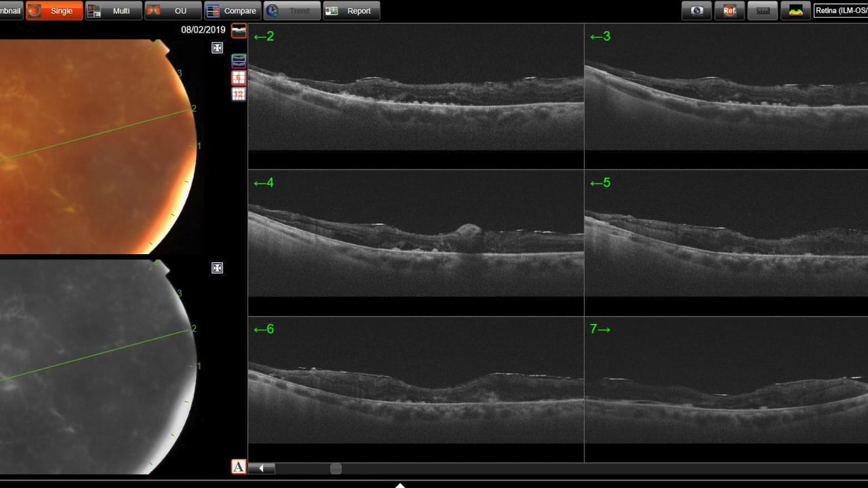Select the single B-scan display icon
The width and height of the screenshot is (868, 488).
click(239, 31)
